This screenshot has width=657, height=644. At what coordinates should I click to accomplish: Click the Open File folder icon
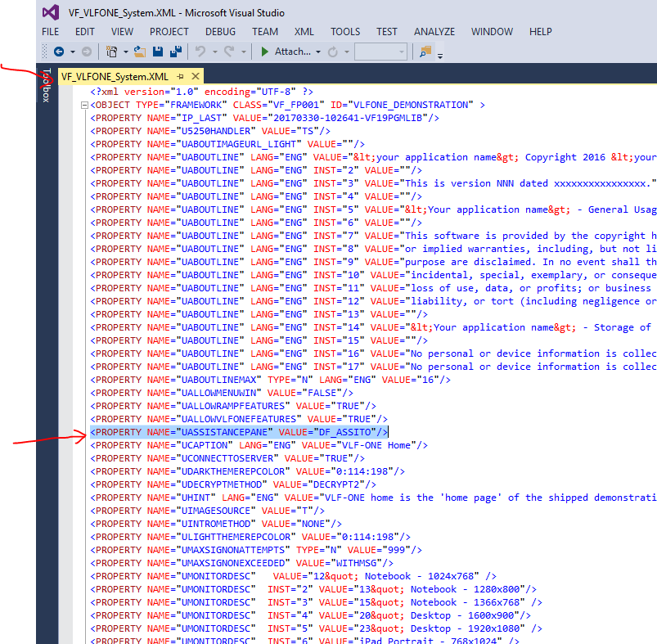coord(140,52)
